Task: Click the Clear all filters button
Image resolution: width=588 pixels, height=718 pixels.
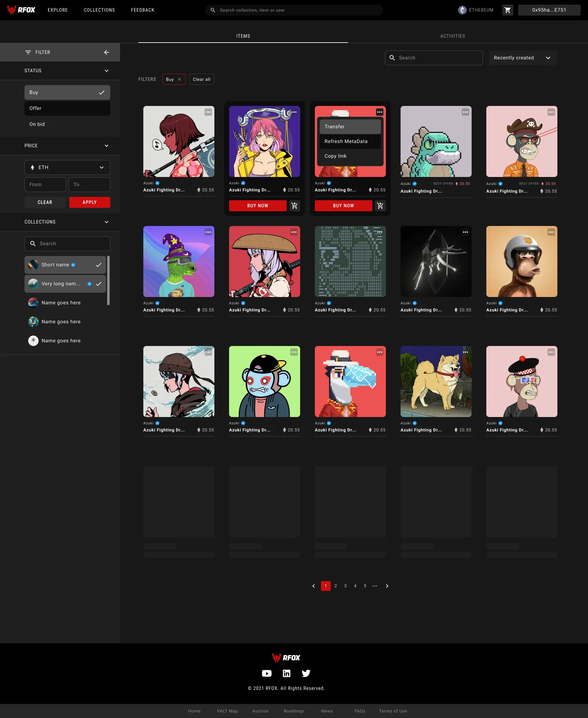Action: [x=202, y=79]
